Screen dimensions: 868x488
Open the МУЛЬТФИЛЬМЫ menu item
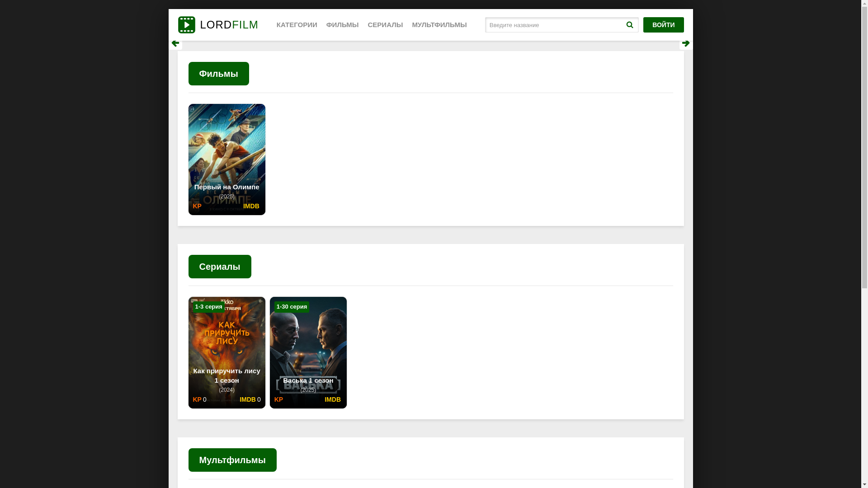tap(439, 25)
